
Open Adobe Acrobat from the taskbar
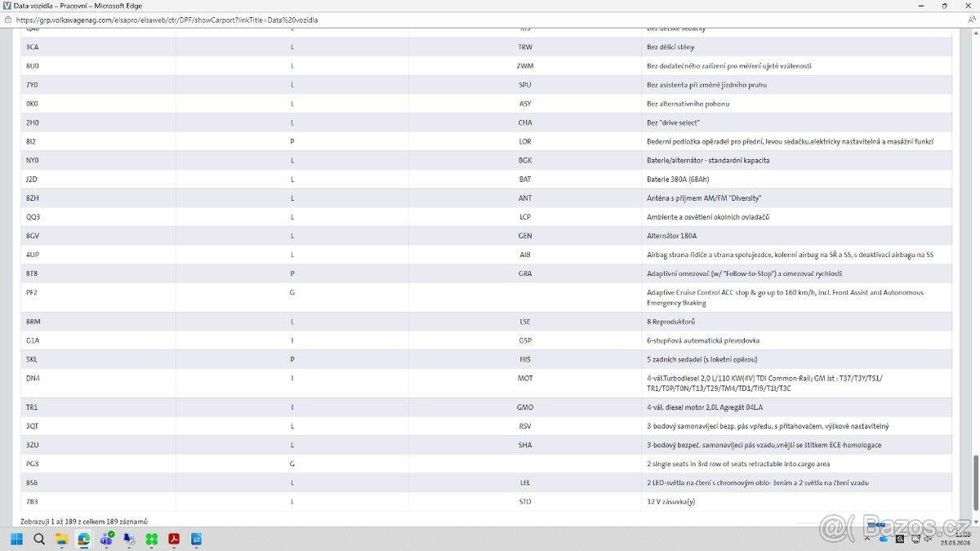tap(173, 539)
